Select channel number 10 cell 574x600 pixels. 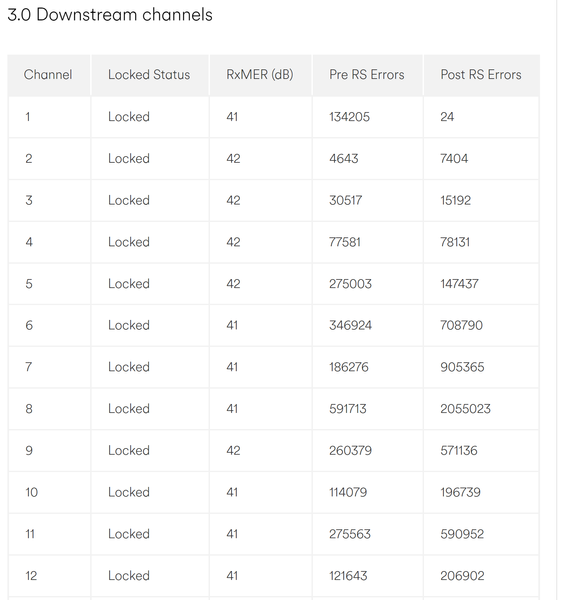click(31, 492)
